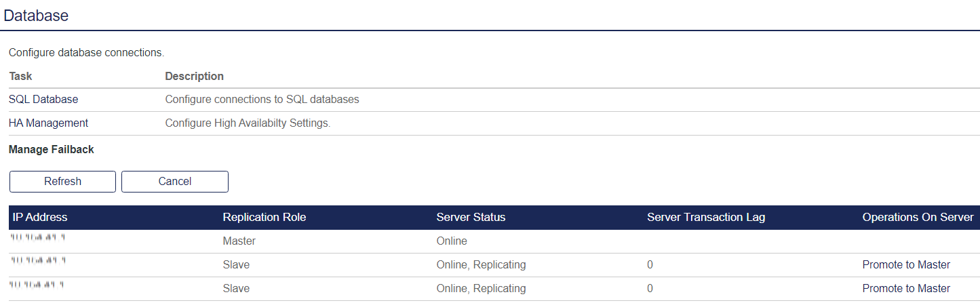Click the Refresh button

[62, 182]
